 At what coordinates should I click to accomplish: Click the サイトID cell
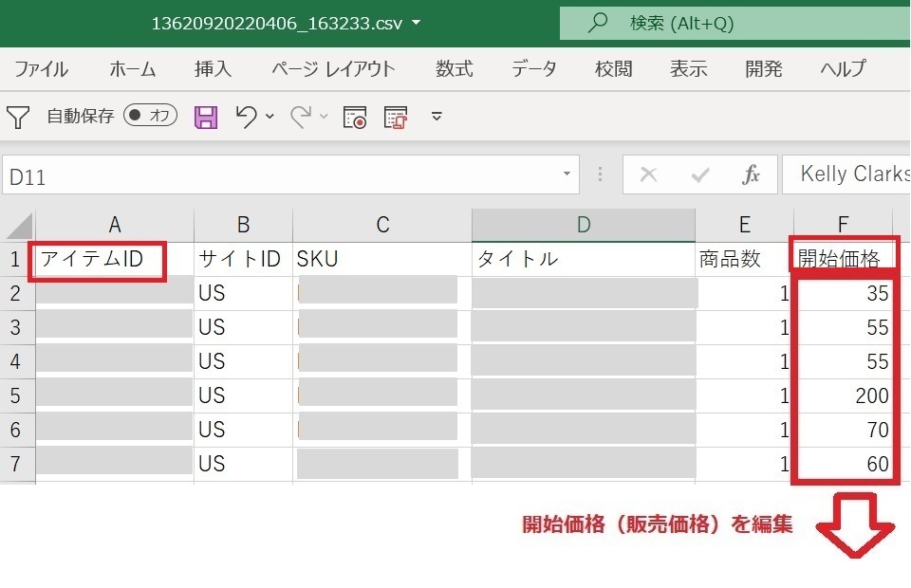[243, 259]
